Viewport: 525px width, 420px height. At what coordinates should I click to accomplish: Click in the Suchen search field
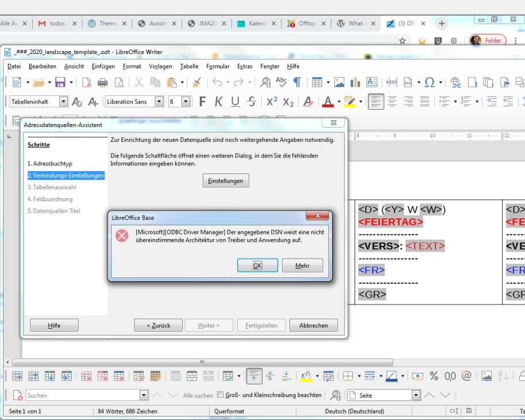click(x=83, y=395)
